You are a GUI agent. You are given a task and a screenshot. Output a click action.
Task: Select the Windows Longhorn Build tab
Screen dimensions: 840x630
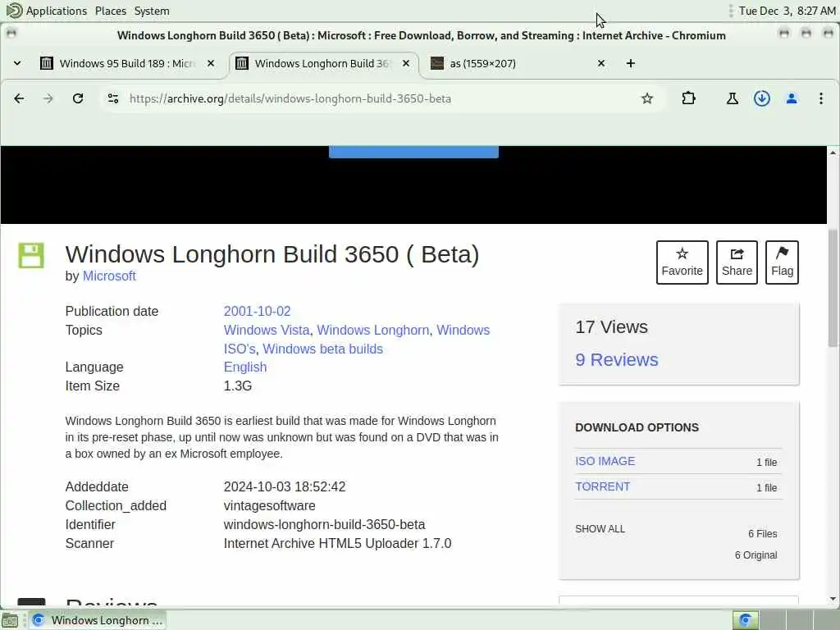[323, 63]
